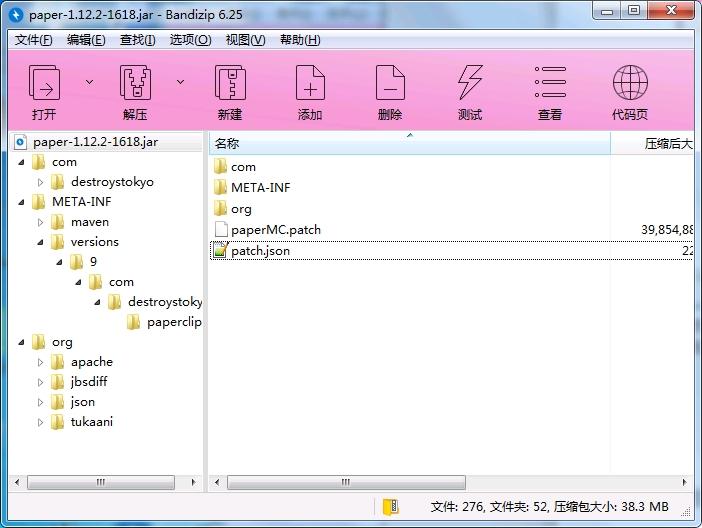Click the Open archive toolbar icon
The height and width of the screenshot is (528, 702).
click(44, 82)
